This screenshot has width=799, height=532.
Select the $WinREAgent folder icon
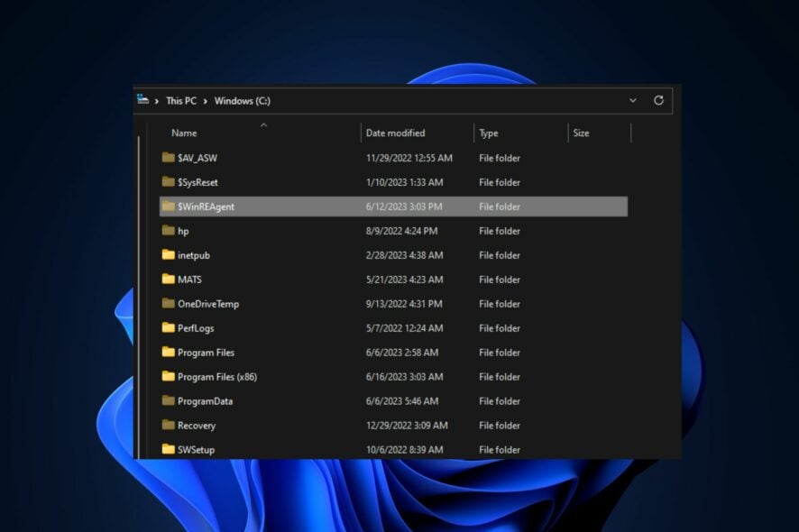click(x=168, y=206)
